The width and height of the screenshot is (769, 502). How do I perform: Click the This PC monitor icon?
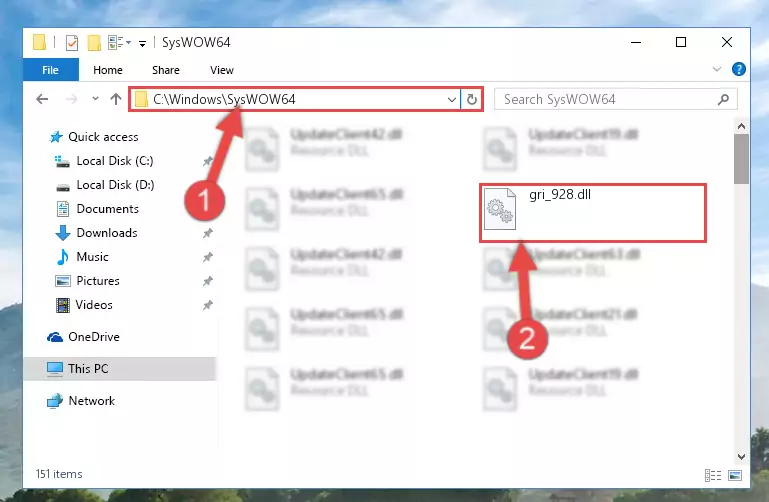pos(55,369)
